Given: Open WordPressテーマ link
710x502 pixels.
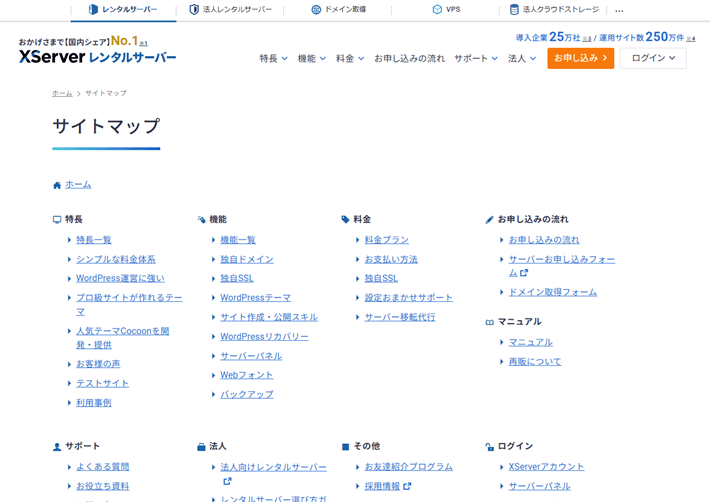Looking at the screenshot, I should coord(255,298).
